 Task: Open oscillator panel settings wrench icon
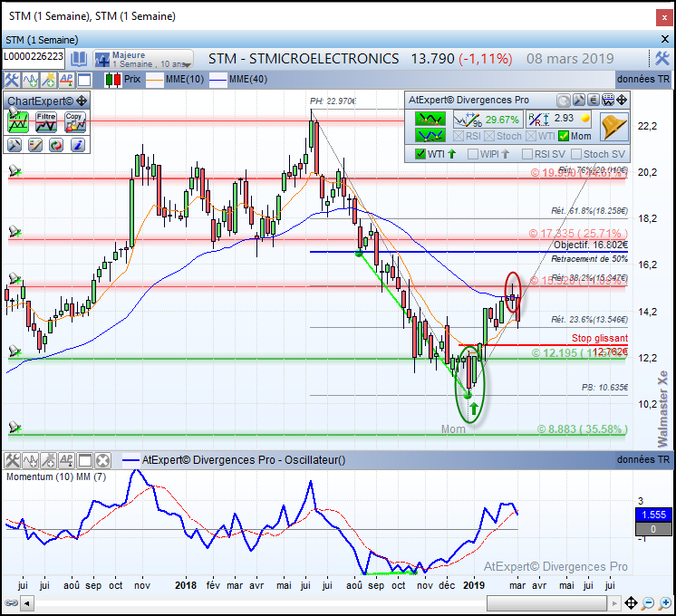pyautogui.click(x=12, y=461)
